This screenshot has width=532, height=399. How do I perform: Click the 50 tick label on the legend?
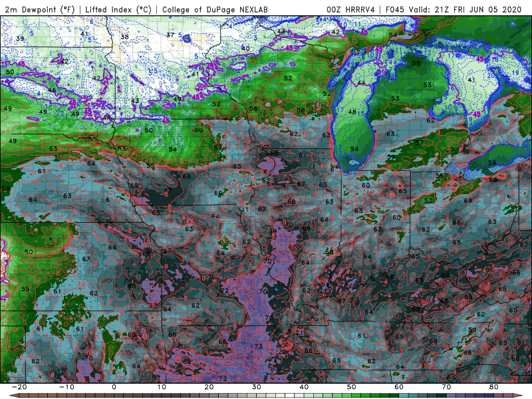tap(352, 387)
